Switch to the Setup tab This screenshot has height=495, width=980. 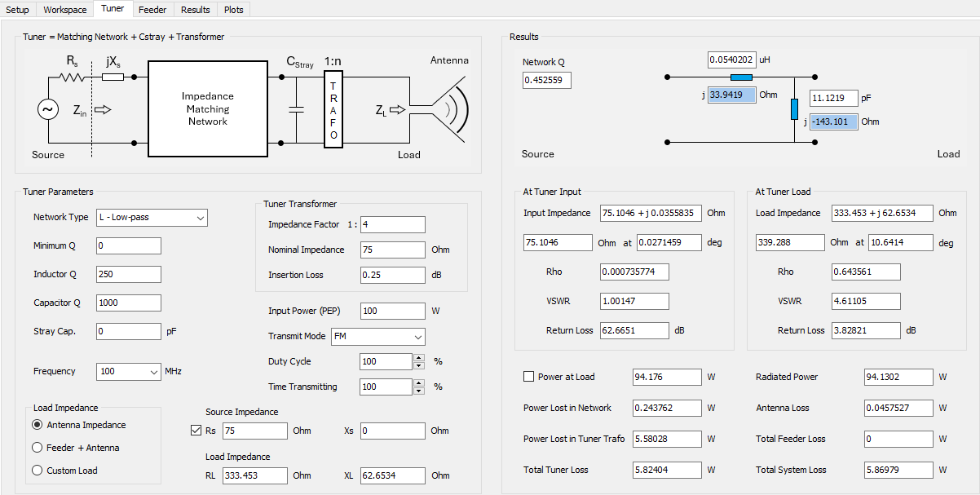[18, 10]
